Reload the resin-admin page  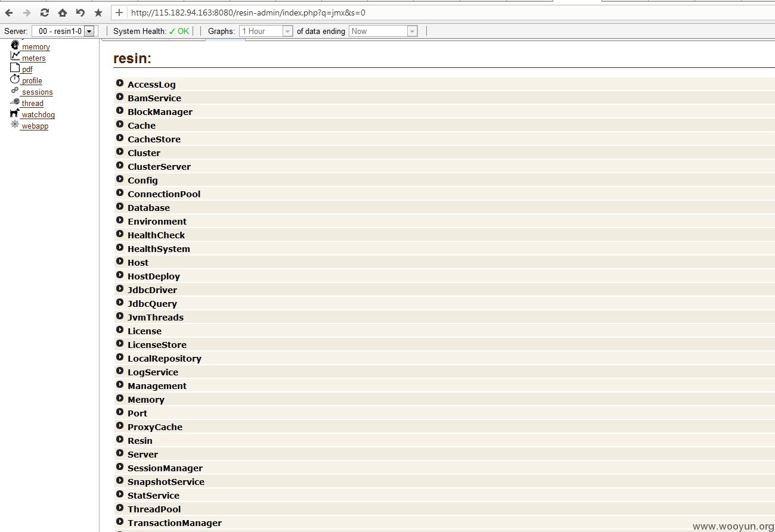(45, 13)
